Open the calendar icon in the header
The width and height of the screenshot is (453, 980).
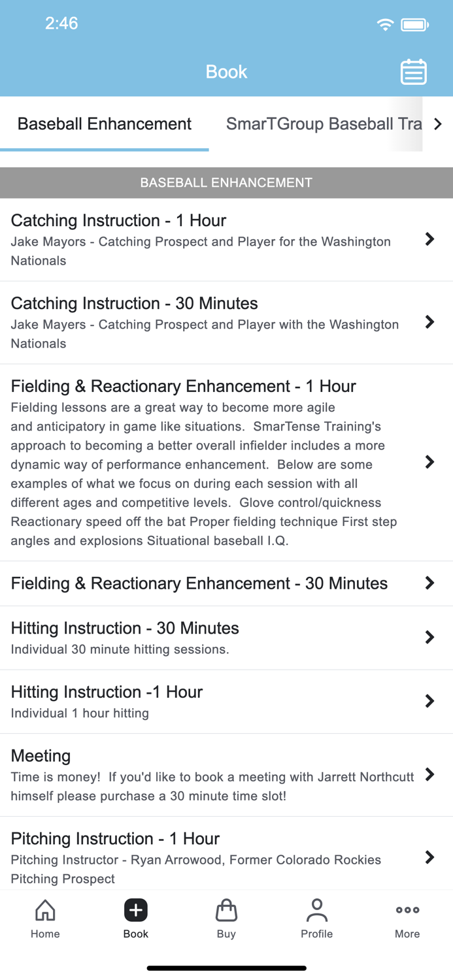pos(413,72)
